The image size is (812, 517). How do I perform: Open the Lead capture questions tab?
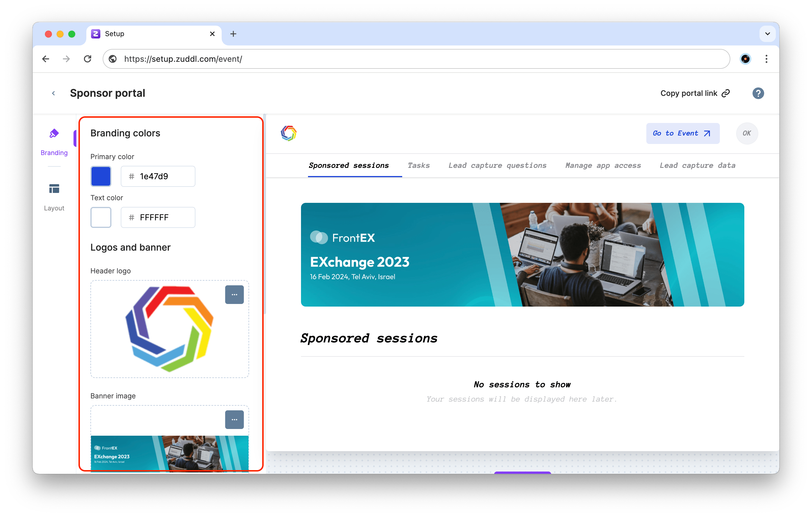tap(497, 166)
